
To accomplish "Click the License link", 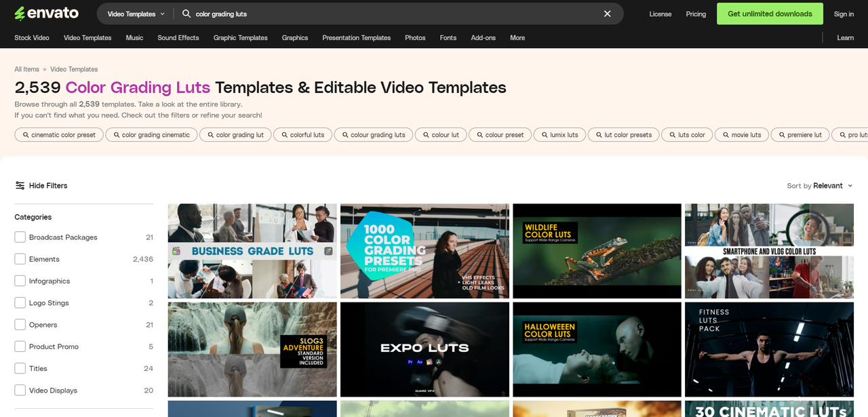I will point(660,14).
